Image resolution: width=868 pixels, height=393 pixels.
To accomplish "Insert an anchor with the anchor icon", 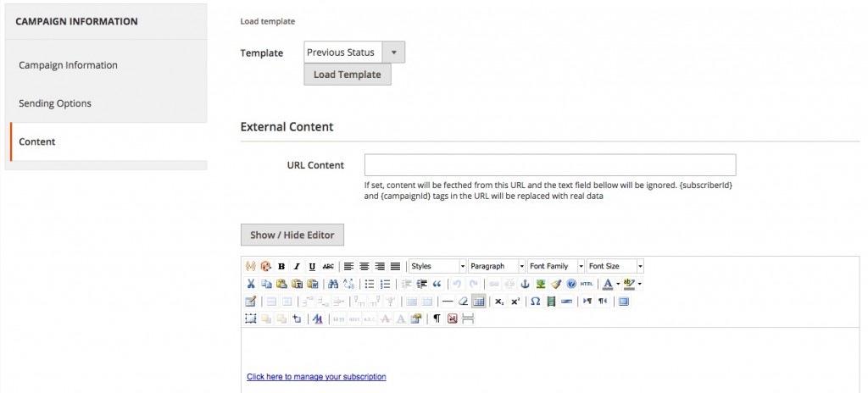I will (x=525, y=284).
